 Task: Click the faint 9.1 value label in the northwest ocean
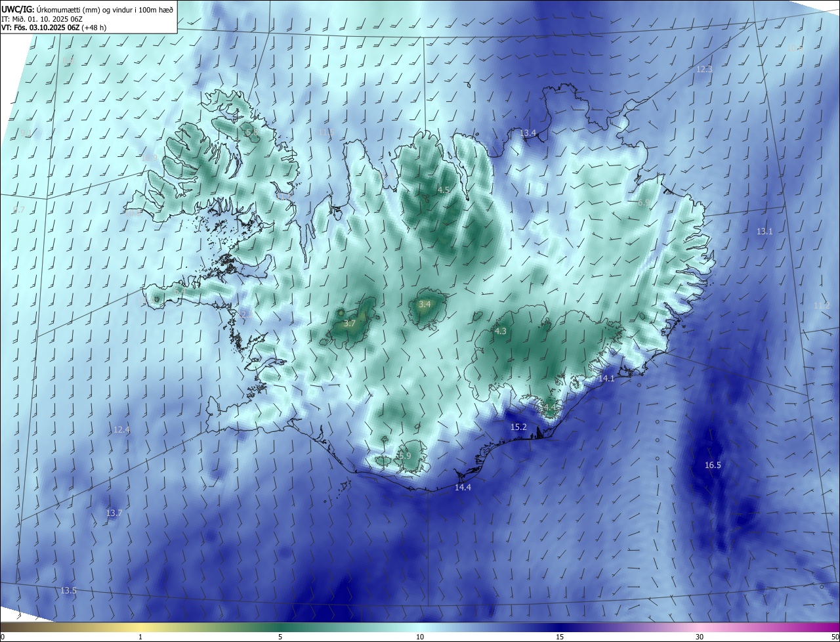pos(26,133)
